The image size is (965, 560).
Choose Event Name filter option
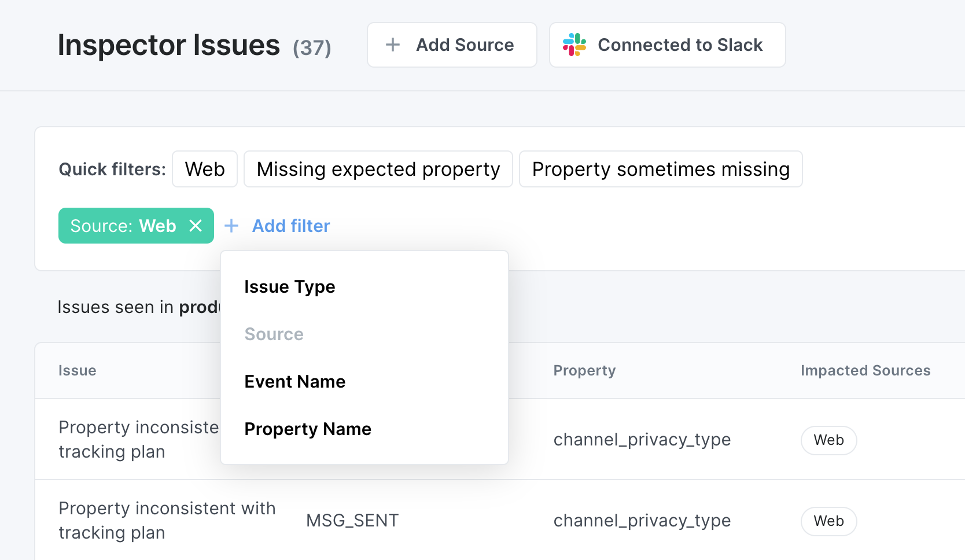(x=294, y=382)
